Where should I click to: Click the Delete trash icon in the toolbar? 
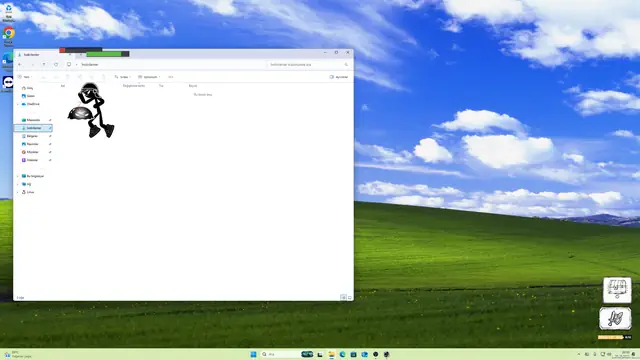103,77
